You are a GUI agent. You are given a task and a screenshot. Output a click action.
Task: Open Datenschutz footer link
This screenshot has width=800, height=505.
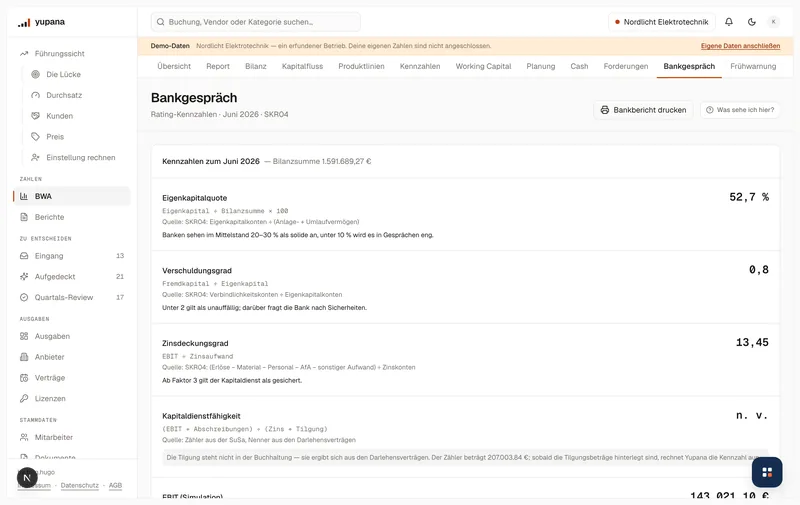click(x=80, y=485)
